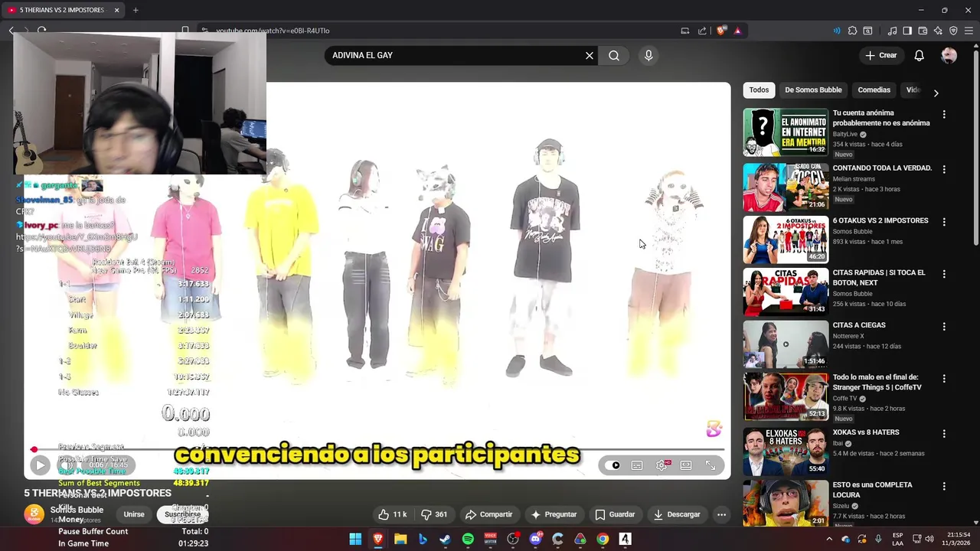Image resolution: width=980 pixels, height=551 pixels.
Task: Reload the page with refresh icon
Action: click(x=41, y=31)
